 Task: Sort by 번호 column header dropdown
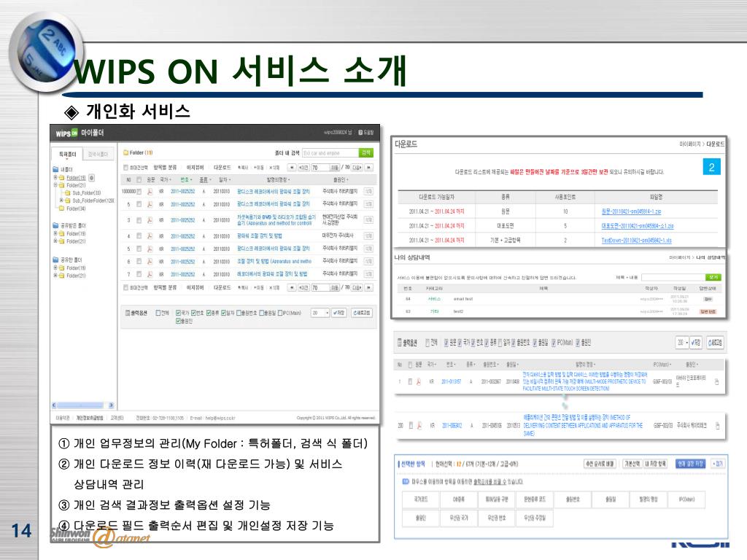186,179
